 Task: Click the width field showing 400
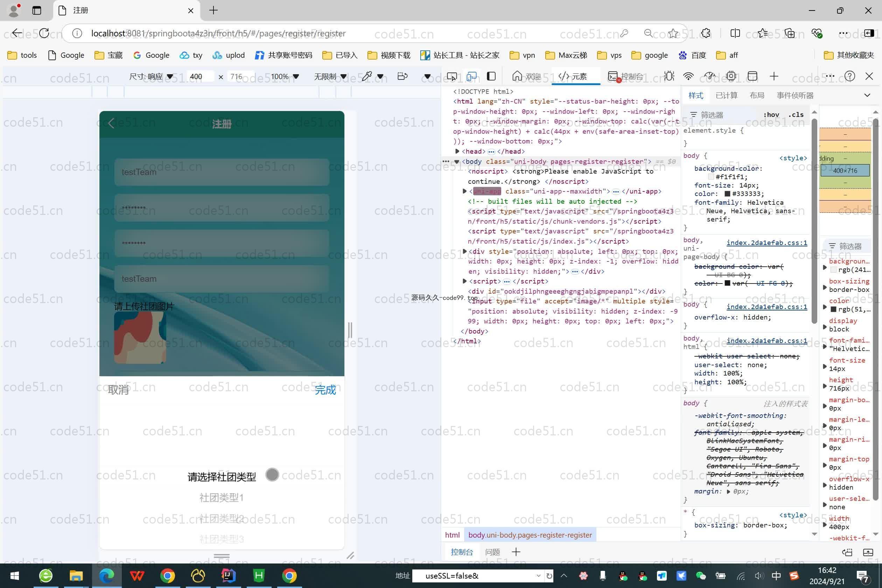point(200,77)
